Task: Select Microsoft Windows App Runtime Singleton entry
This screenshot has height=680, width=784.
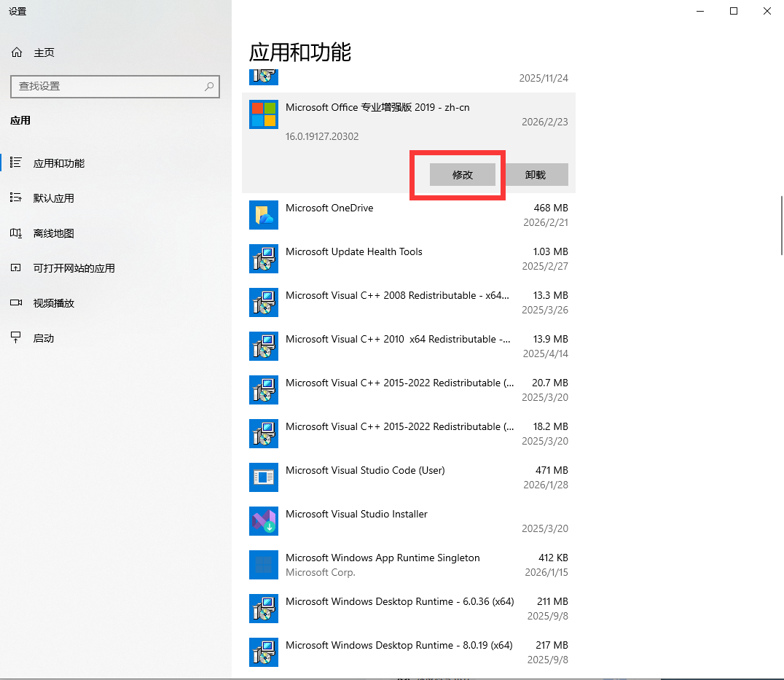Action: click(x=409, y=565)
